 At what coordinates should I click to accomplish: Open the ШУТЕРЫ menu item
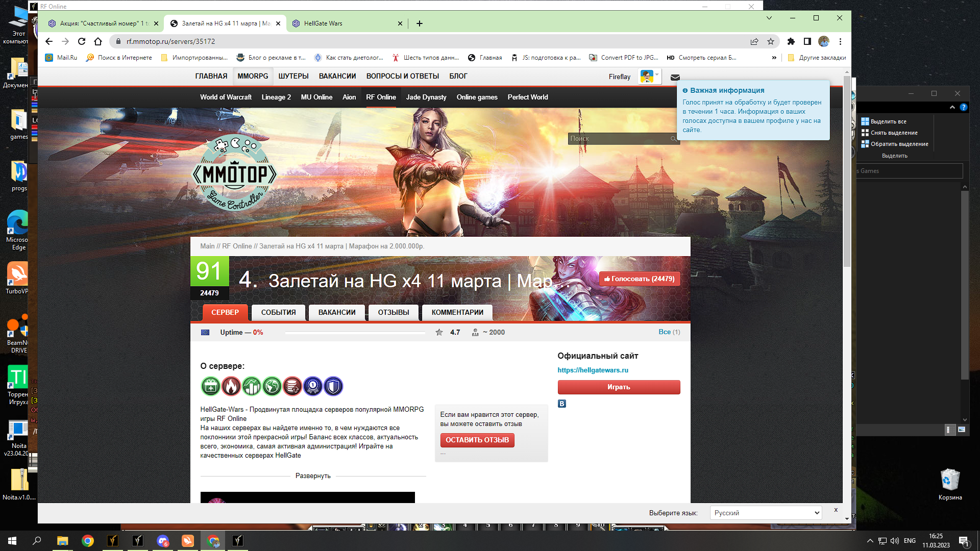pos(293,76)
